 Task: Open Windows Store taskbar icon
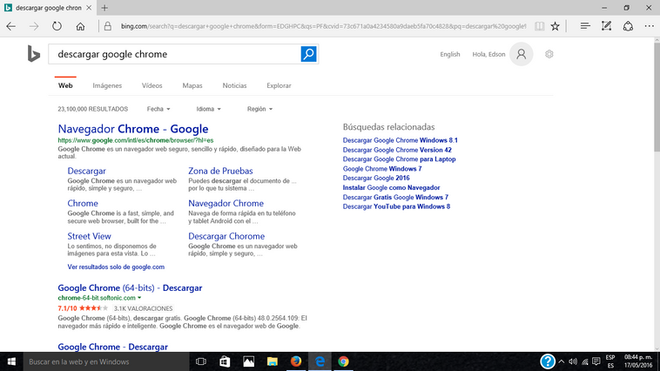(x=225, y=362)
